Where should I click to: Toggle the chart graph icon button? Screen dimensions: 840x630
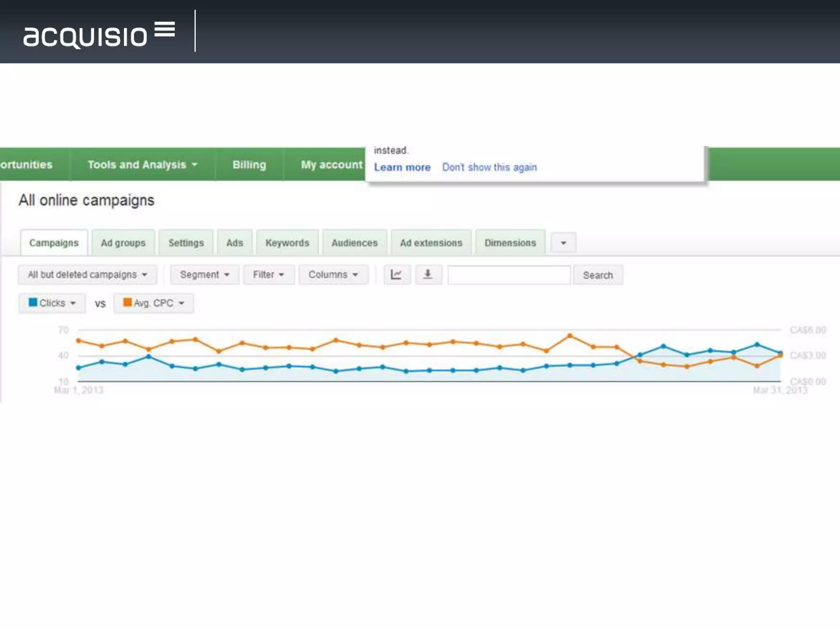pos(397,274)
